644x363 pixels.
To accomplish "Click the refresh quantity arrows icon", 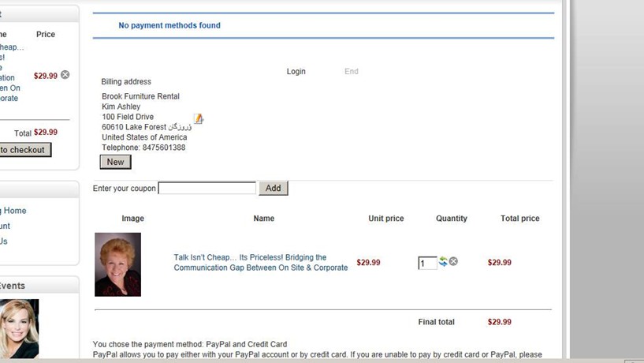I will pyautogui.click(x=443, y=262).
